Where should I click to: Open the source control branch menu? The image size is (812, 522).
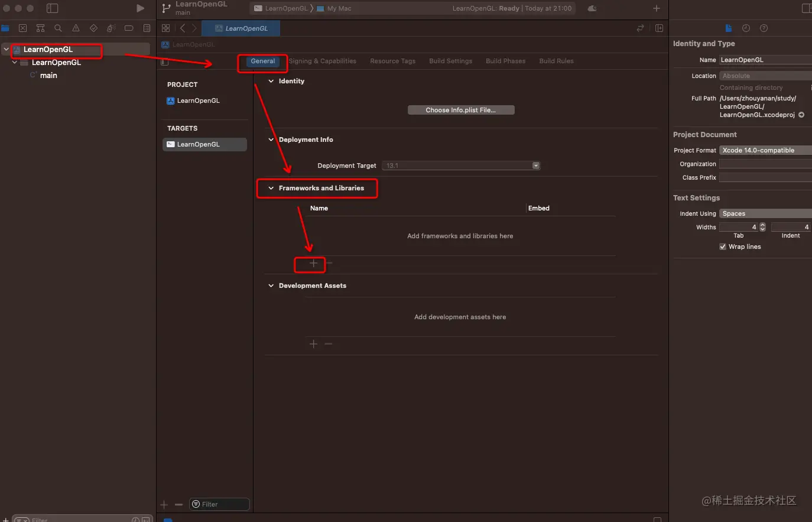[166, 8]
